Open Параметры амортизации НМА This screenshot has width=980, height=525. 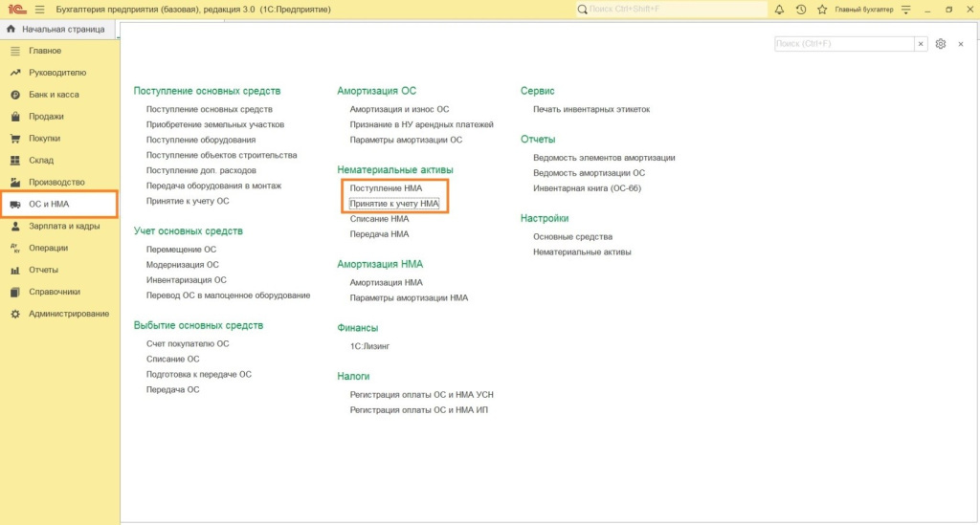(x=409, y=297)
